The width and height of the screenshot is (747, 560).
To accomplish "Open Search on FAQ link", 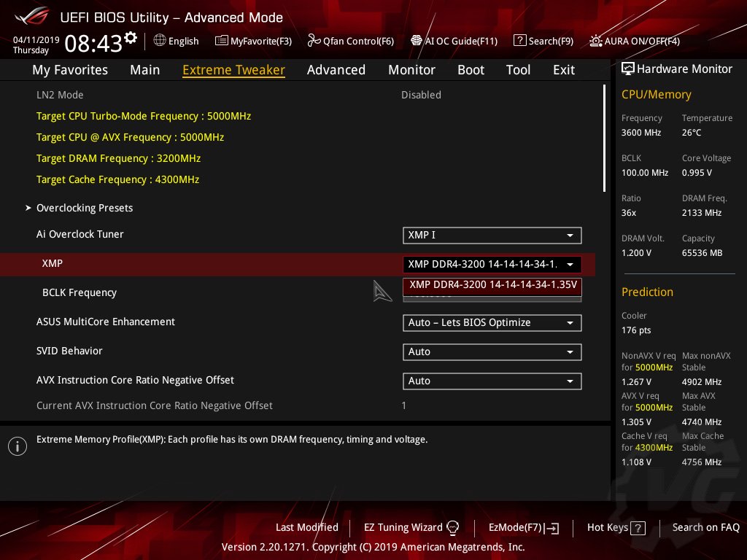I will pos(705,527).
